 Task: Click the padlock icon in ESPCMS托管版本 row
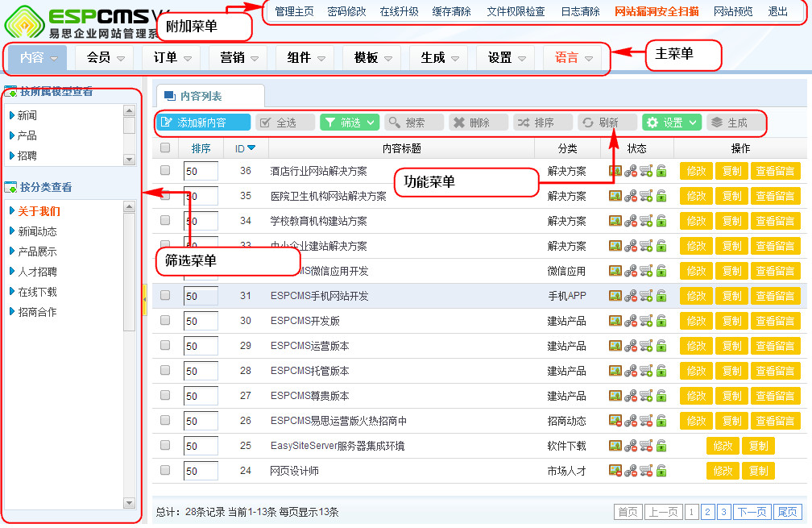tap(661, 371)
